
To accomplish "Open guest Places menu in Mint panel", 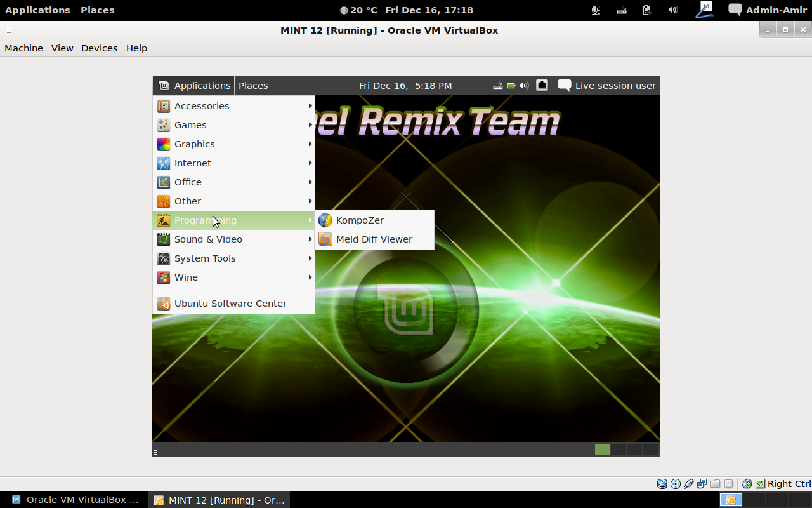I will [x=253, y=86].
